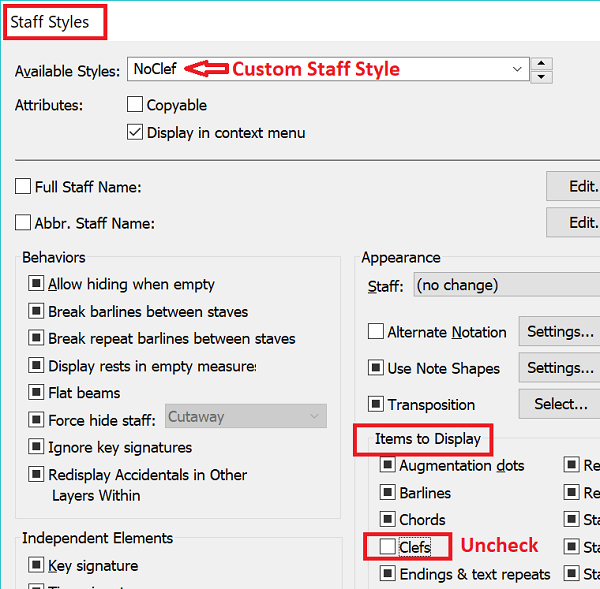Enable the Abbr. Staff Name checkbox
This screenshot has width=600, height=589.
pos(24,223)
